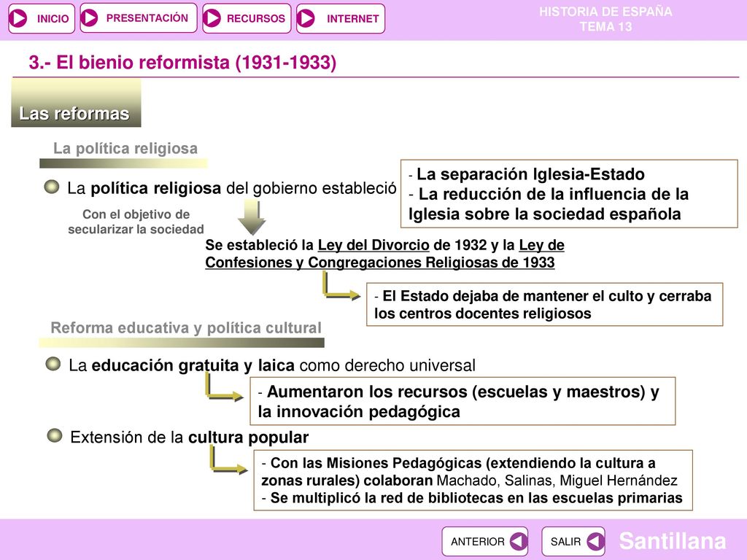Open the RECURSOS page
This screenshot has height=560, width=747.
point(247,18)
